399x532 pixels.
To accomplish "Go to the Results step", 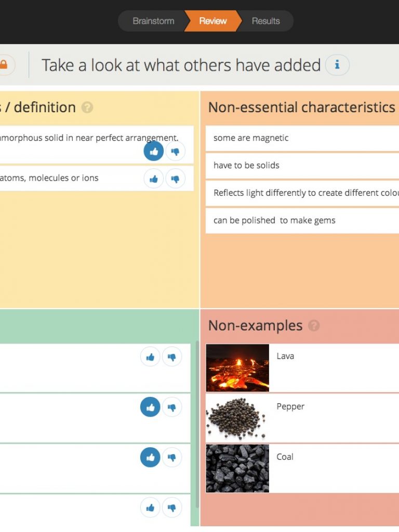I will pyautogui.click(x=266, y=21).
